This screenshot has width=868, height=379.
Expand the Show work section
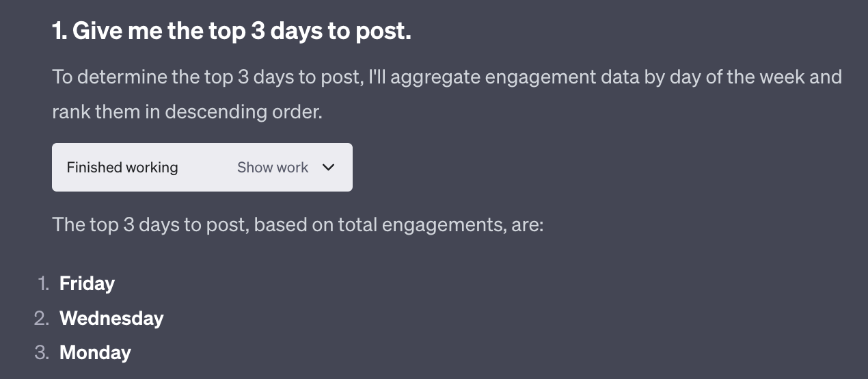[x=273, y=168]
